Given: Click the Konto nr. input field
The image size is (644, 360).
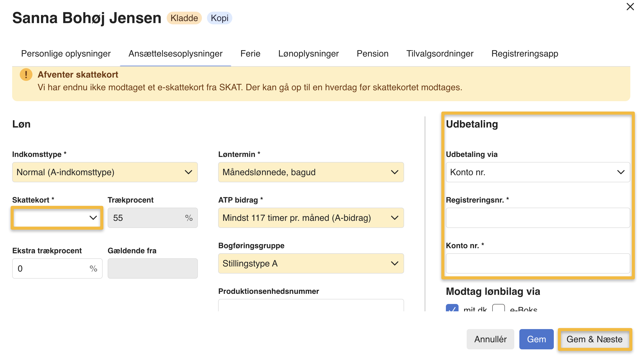Looking at the screenshot, I should pyautogui.click(x=538, y=263).
